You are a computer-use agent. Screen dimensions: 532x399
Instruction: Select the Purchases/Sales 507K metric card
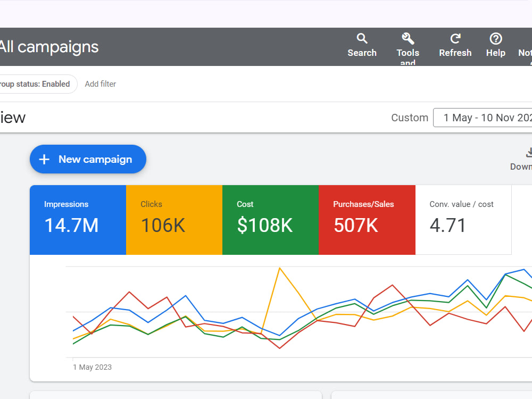(x=367, y=220)
